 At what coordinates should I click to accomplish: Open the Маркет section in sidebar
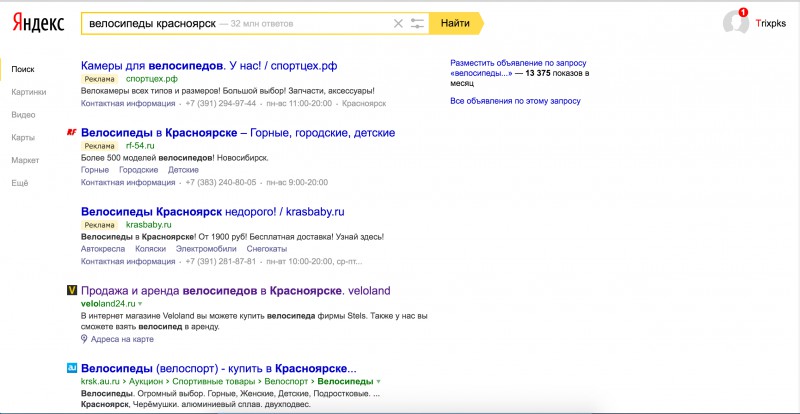(25, 160)
